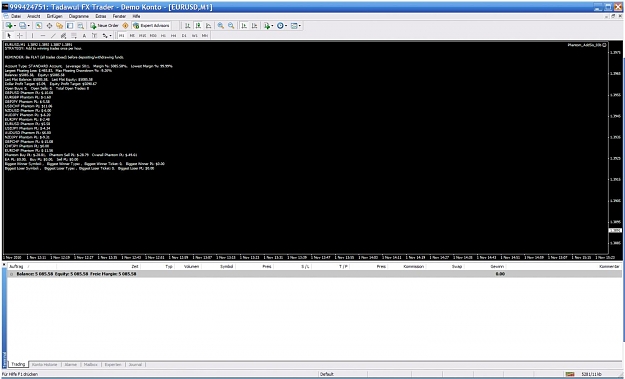Open the Extras menu
This screenshot has height=379, width=625.
tap(100, 16)
